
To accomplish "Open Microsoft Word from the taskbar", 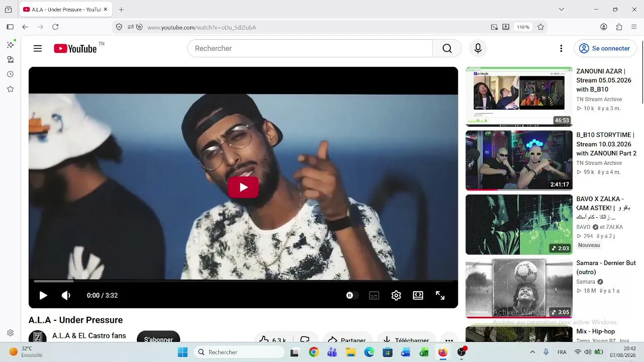I will [406, 352].
